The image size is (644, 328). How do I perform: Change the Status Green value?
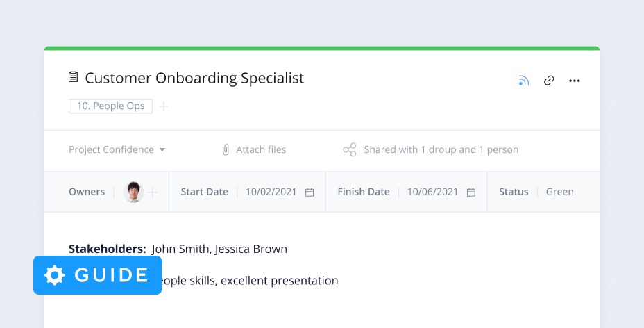559,192
